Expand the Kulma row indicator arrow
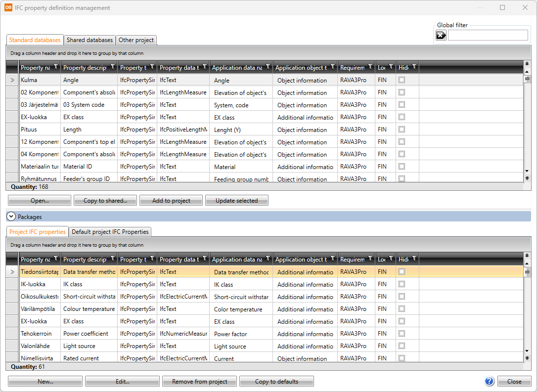 12,80
